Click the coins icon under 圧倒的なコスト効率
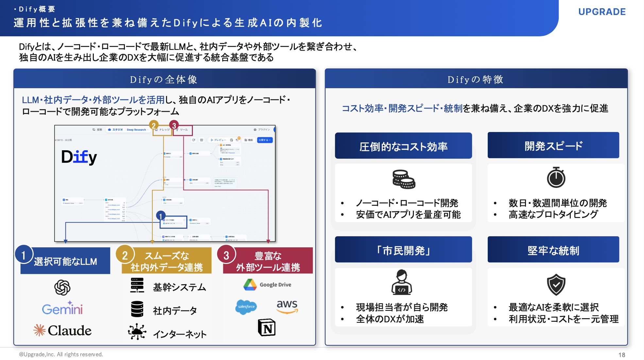 coord(404,179)
